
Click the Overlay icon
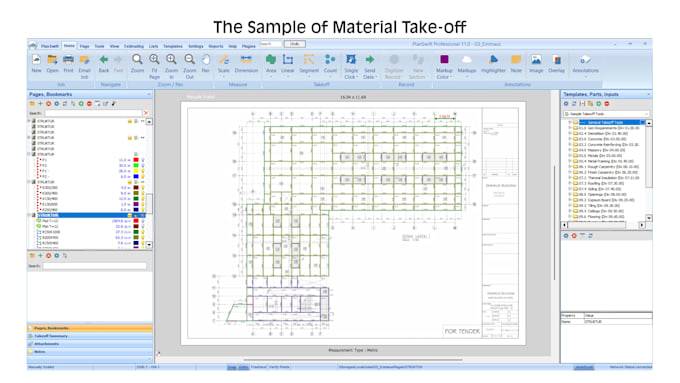coord(556,59)
